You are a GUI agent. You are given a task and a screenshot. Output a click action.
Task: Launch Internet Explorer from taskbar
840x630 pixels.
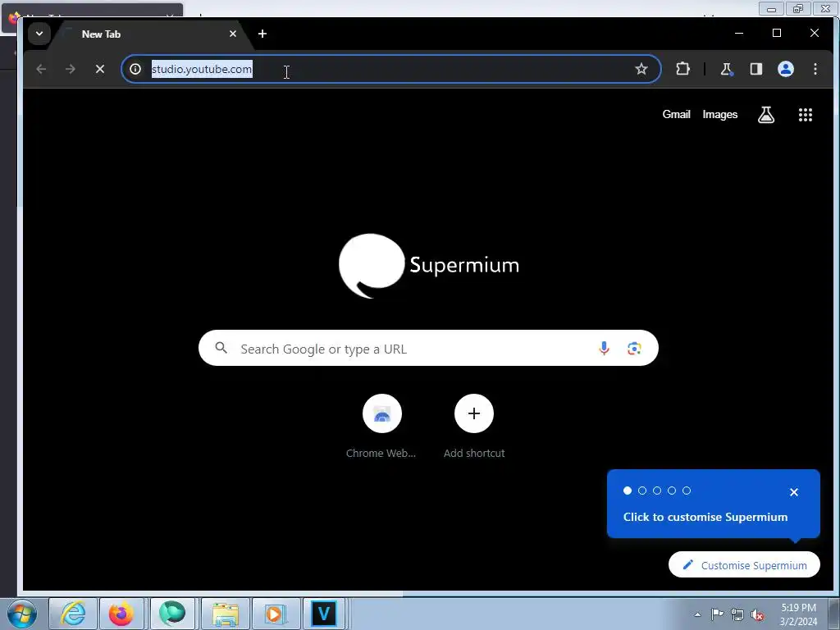73,614
